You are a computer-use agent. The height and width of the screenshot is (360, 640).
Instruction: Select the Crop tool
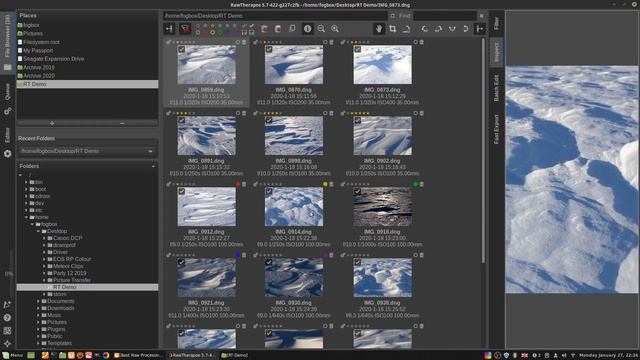pos(393,29)
